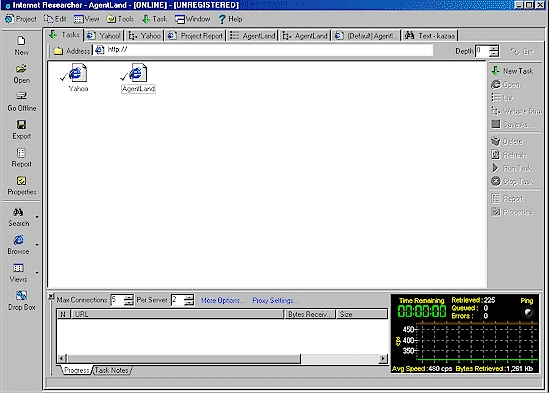Open the Window menu

click(193, 19)
